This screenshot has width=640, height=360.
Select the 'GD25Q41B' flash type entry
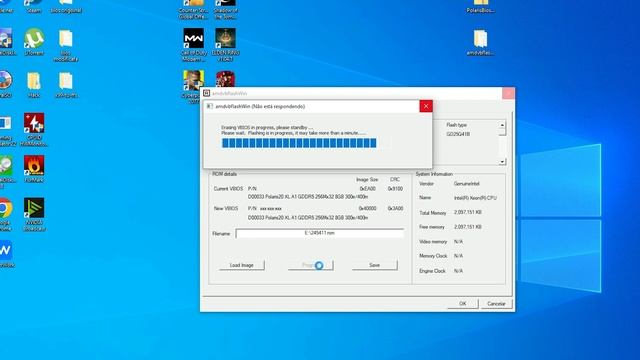[458, 134]
